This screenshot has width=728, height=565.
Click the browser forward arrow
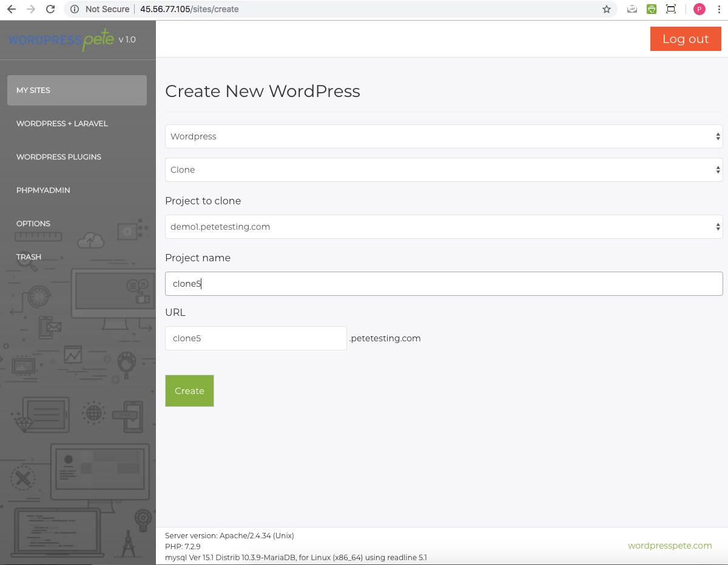point(31,9)
